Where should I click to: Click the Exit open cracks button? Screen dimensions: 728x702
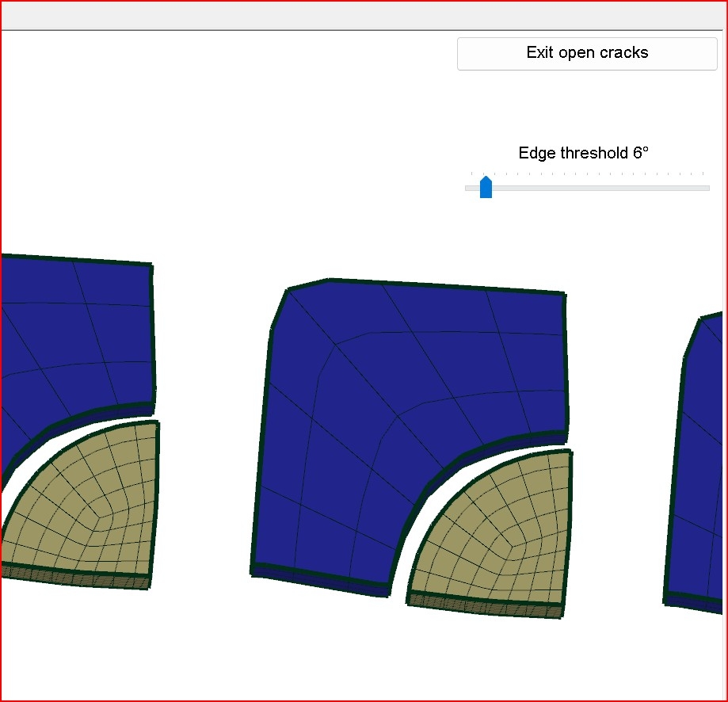click(x=587, y=53)
